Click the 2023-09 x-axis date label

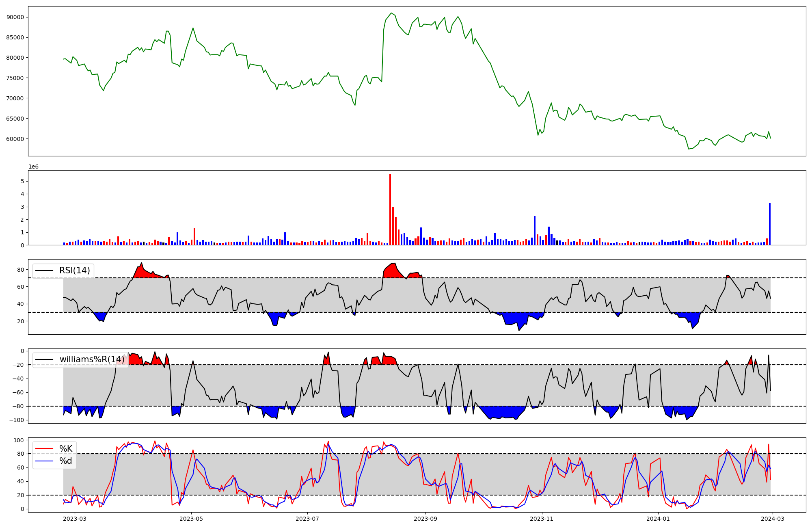[425, 519]
